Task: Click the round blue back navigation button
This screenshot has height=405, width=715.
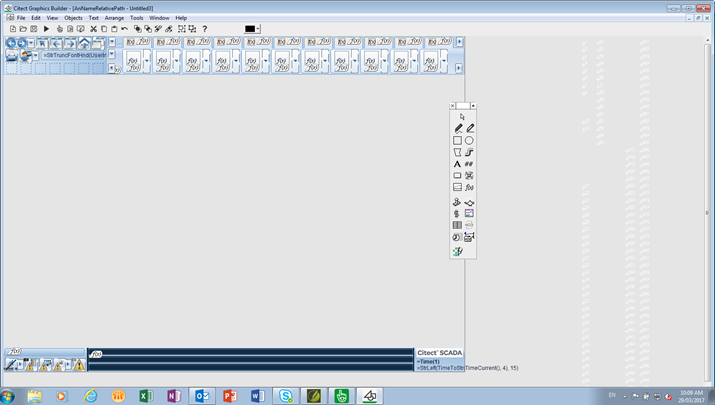Action: [x=12, y=43]
